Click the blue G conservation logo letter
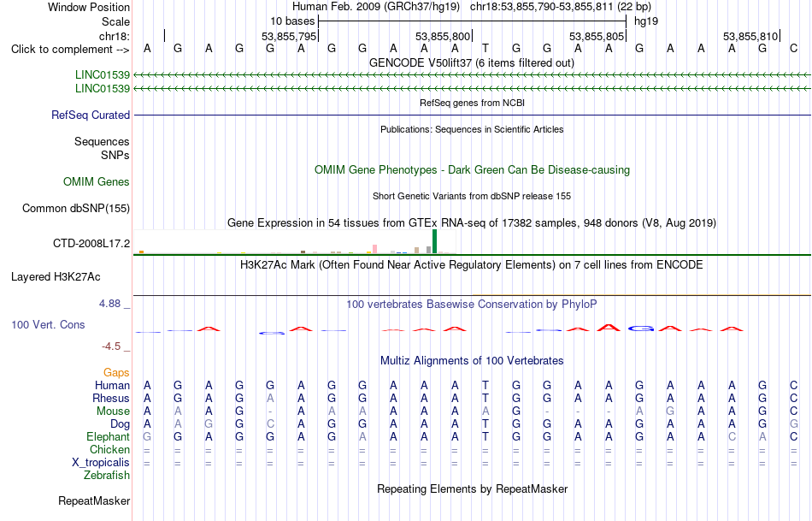 tap(640, 329)
